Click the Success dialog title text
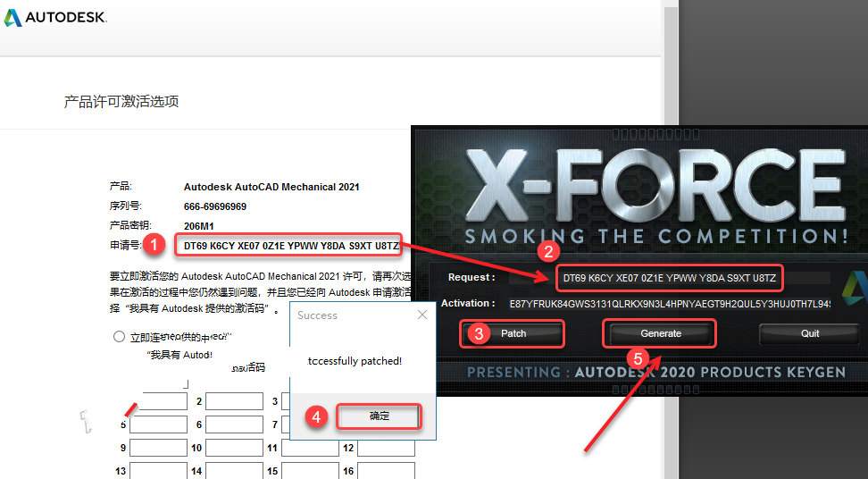The height and width of the screenshot is (479, 868). tap(317, 315)
